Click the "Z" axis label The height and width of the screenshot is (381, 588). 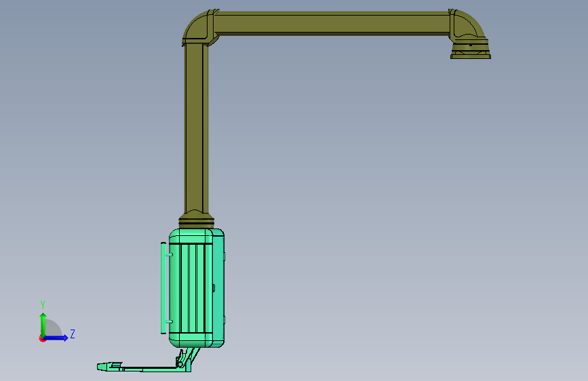click(x=73, y=334)
